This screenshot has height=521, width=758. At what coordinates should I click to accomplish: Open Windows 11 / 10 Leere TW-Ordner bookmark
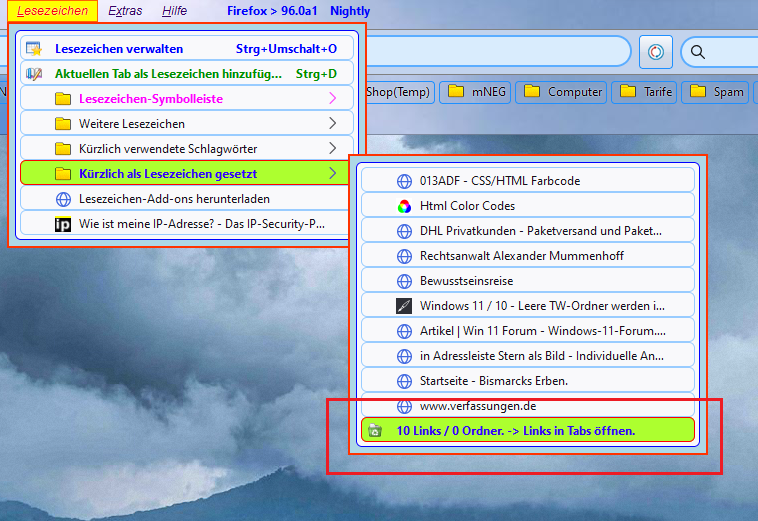pyautogui.click(x=528, y=306)
